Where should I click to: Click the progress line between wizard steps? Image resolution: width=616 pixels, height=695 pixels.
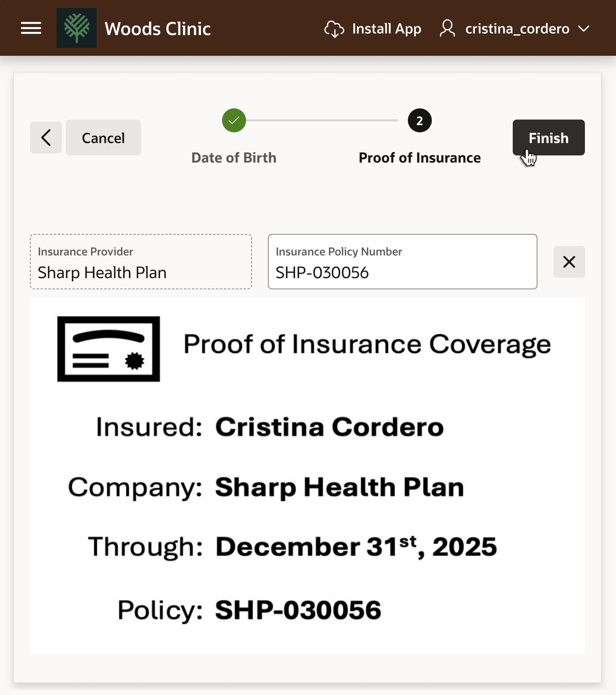322,120
